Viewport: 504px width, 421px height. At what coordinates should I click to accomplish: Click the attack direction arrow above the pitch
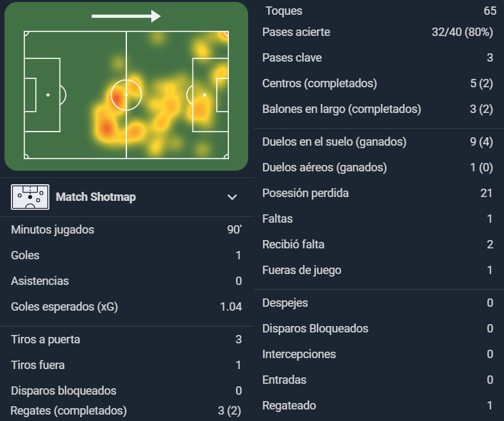126,16
